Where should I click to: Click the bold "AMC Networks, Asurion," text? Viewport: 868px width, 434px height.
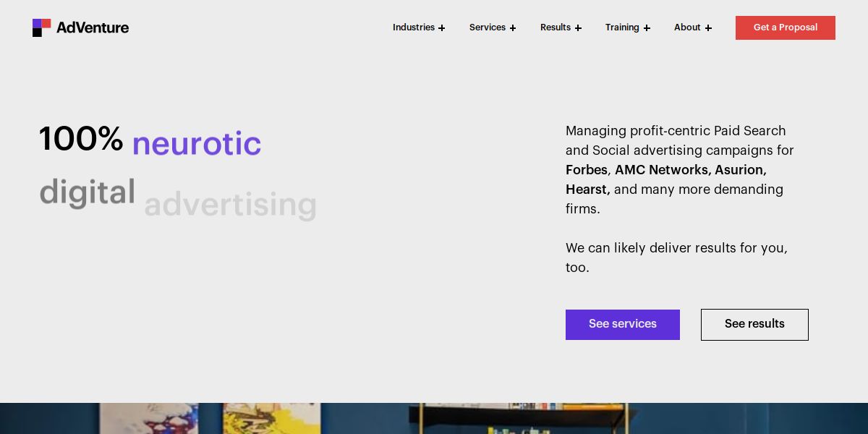click(x=691, y=170)
